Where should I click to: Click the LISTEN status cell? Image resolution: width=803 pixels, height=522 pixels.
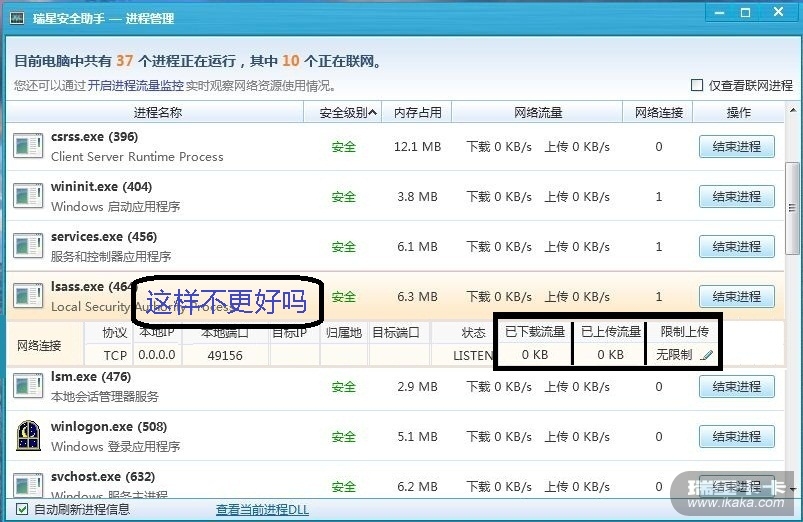[473, 355]
